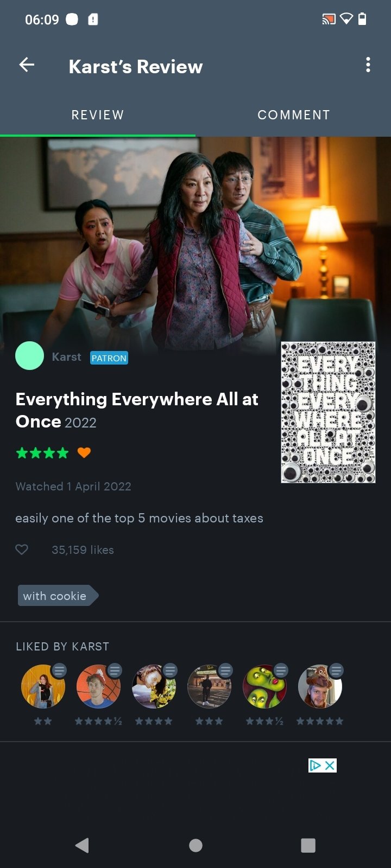View the googly-eyes movie poster
This screenshot has width=391, height=868.
tap(328, 412)
